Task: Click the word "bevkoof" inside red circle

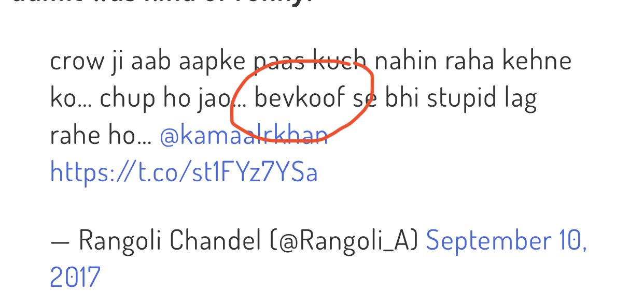Action: 300,98
